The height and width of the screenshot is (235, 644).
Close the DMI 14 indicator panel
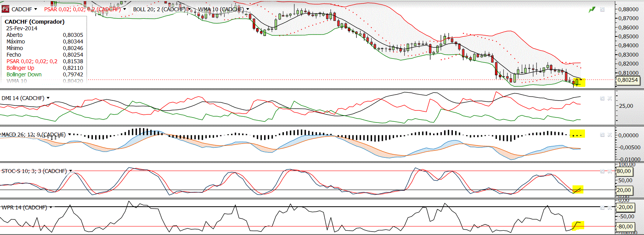pyautogui.click(x=610, y=98)
